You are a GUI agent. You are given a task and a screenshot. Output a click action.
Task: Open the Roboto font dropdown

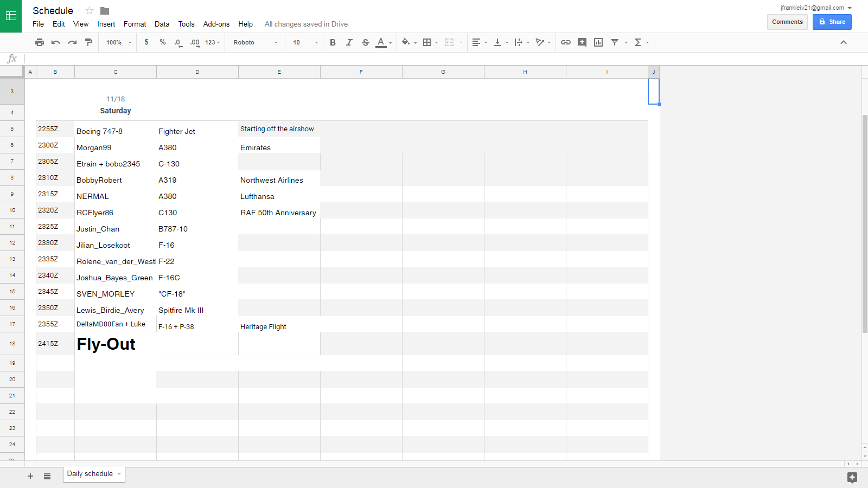pos(255,42)
